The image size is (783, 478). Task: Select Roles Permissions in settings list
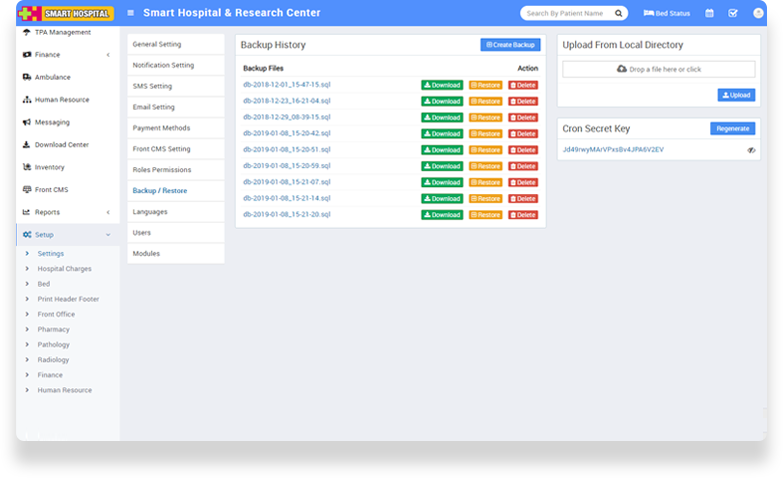pos(162,170)
